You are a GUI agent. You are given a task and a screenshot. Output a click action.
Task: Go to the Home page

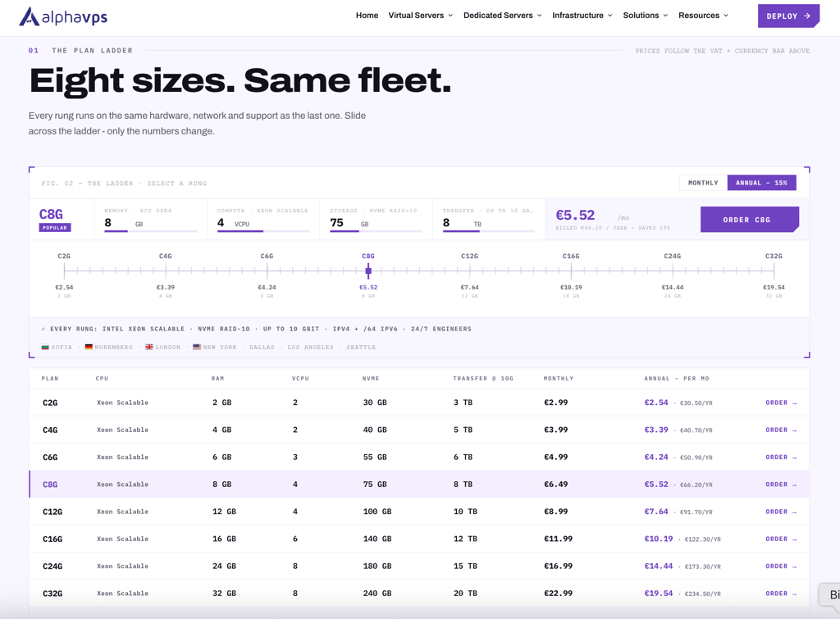pos(367,16)
